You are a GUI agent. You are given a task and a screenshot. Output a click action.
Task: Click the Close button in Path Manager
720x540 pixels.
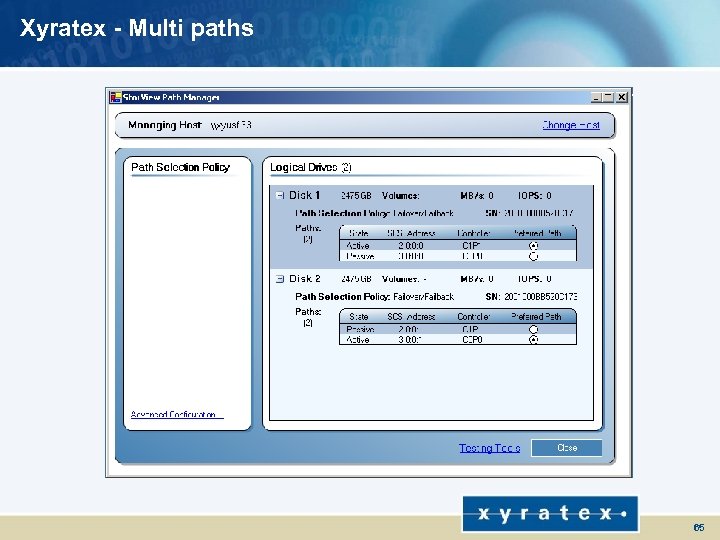pos(567,448)
